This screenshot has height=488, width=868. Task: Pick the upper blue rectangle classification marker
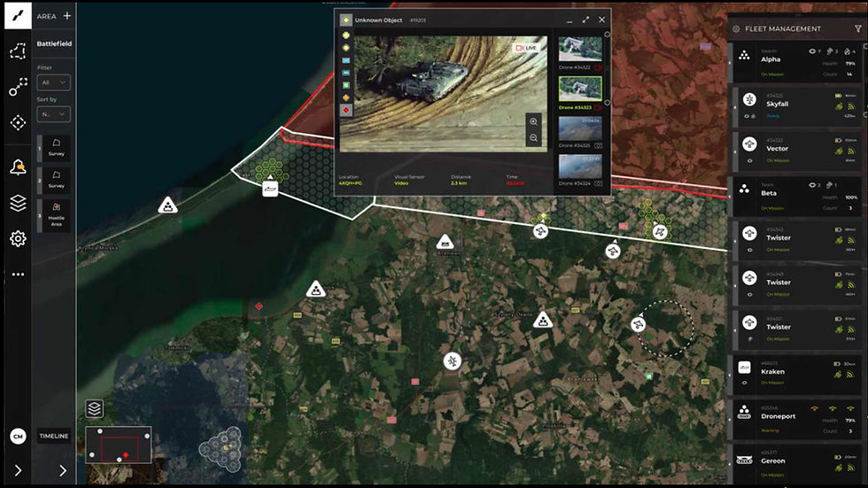346,60
